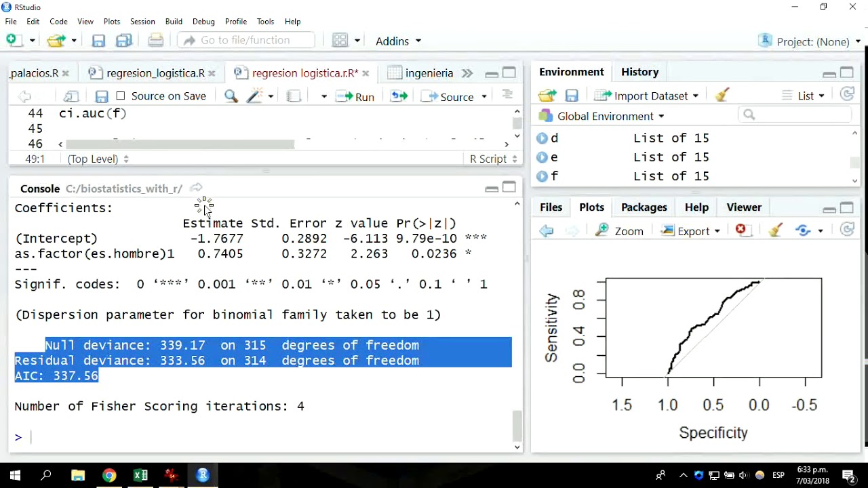Click the Run button
Viewport: 868px width, 488px height.
coord(356,97)
